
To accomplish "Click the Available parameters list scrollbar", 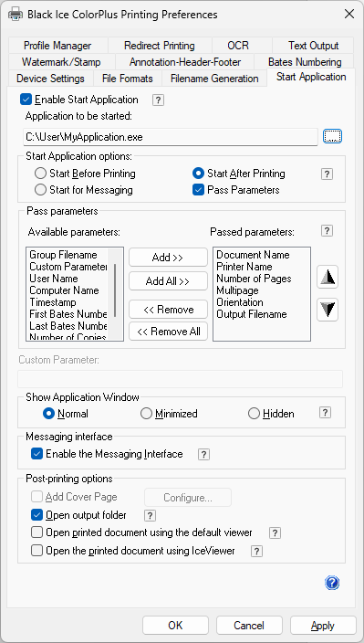I will pos(115,290).
